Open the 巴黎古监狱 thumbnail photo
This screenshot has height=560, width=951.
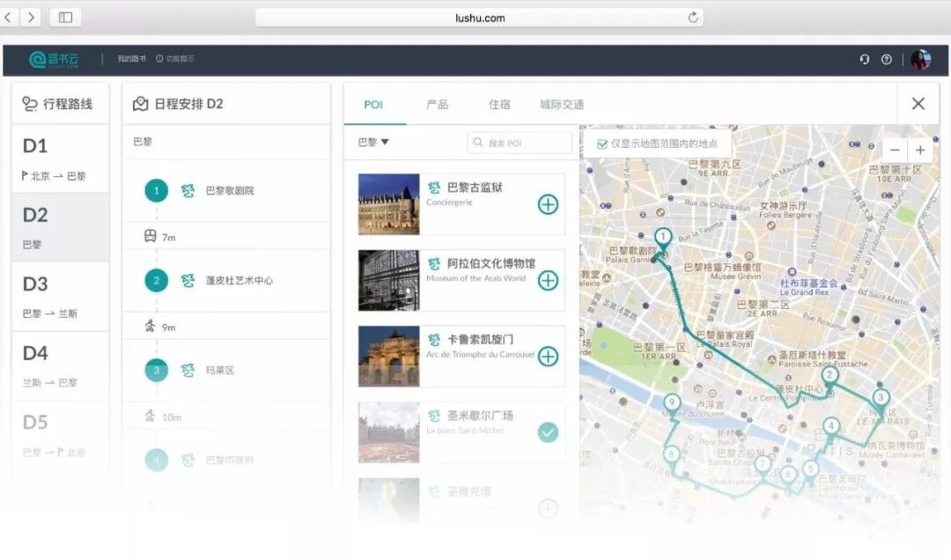point(389,204)
